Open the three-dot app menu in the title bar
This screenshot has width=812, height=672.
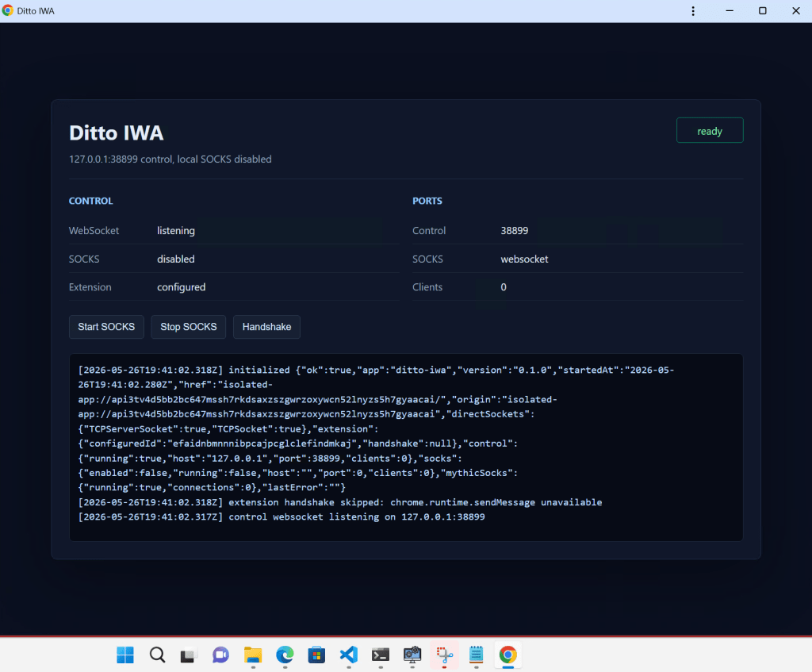[693, 11]
